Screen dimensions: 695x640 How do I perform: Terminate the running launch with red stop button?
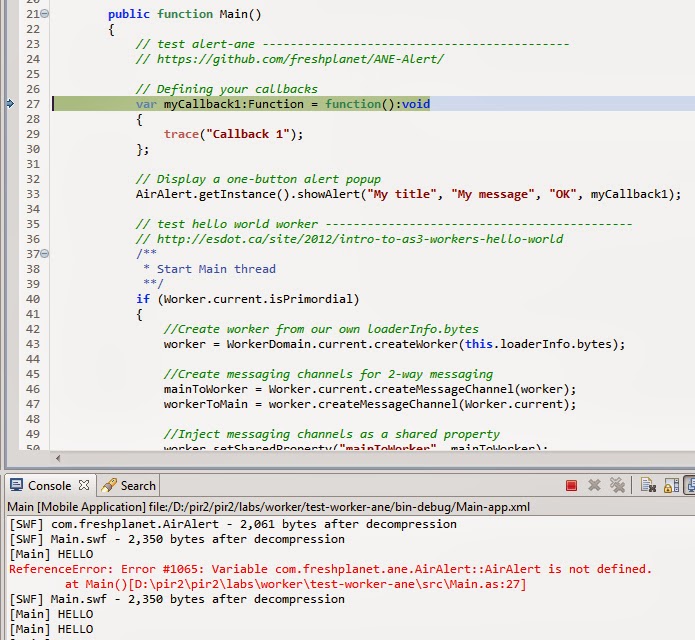(571, 486)
